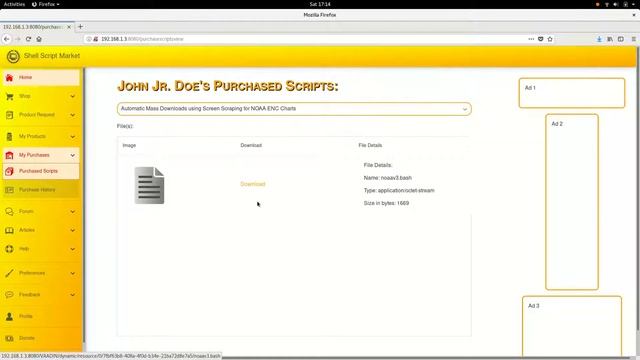Click the Shell Script Market title
The width and height of the screenshot is (640, 360).
pyautogui.click(x=52, y=56)
